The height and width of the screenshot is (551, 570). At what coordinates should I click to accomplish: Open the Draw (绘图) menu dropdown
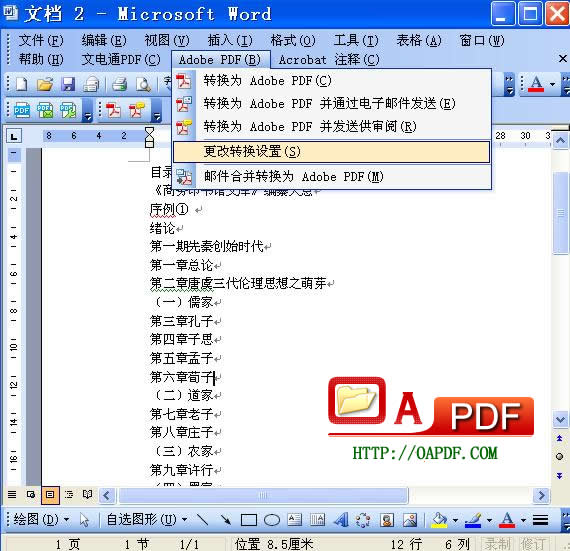coord(41,520)
